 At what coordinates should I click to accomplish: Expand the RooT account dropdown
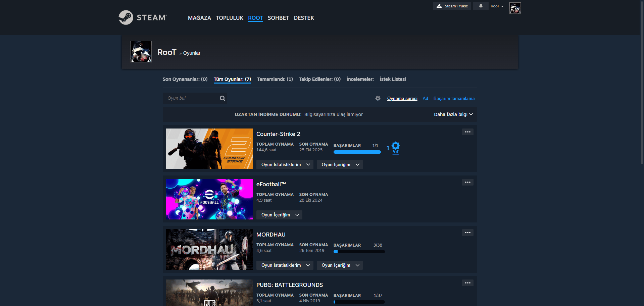pyautogui.click(x=497, y=6)
